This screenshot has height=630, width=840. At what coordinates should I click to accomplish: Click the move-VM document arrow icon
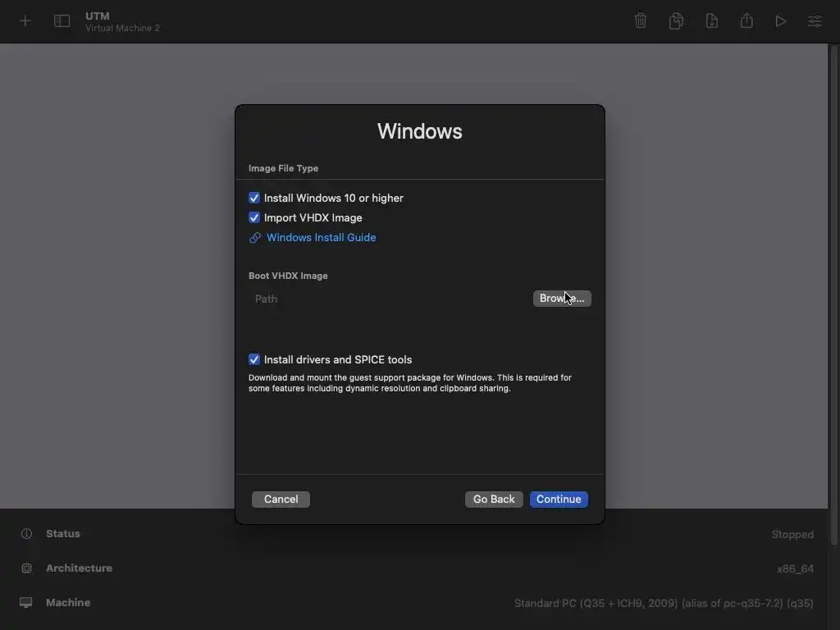[x=711, y=21]
